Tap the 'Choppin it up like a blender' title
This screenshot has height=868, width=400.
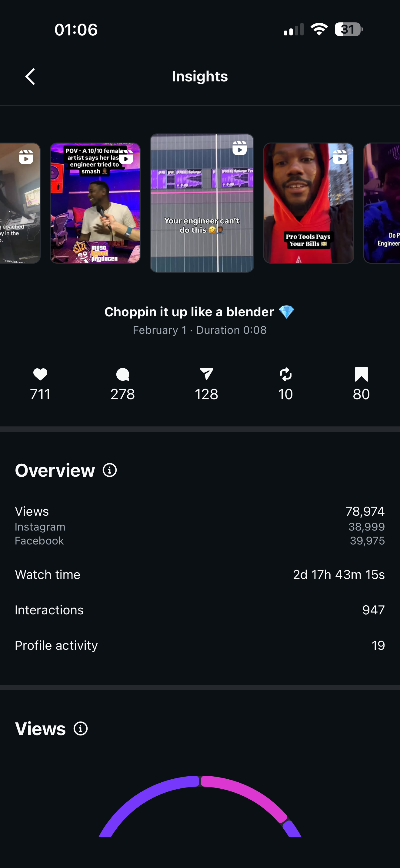(199, 312)
